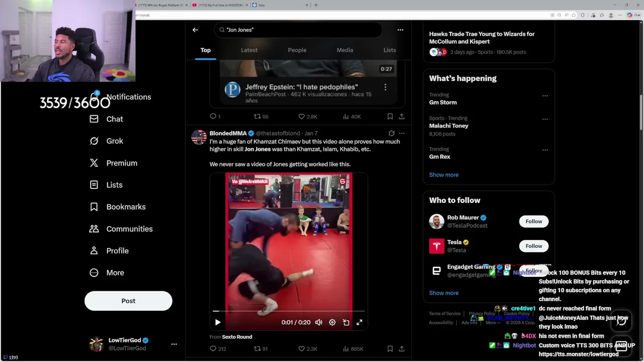Open search options three-dot menu
This screenshot has width=644, height=362.
coord(400,30)
